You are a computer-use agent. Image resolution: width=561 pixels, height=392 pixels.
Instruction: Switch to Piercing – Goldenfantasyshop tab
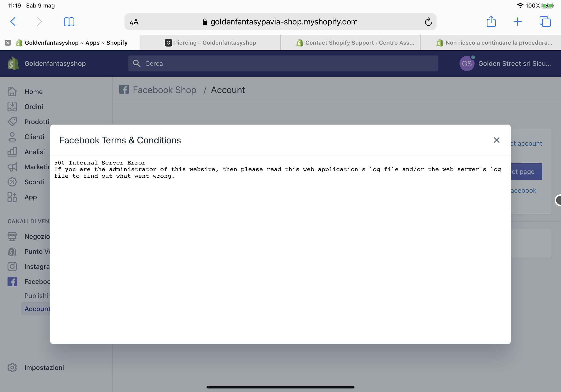coord(210,43)
